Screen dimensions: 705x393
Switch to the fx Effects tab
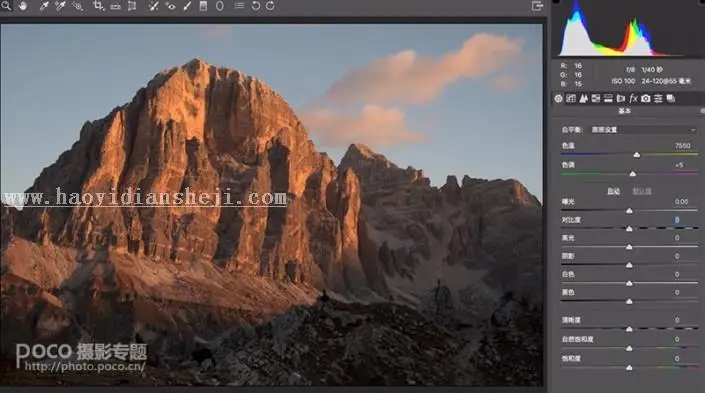click(633, 98)
